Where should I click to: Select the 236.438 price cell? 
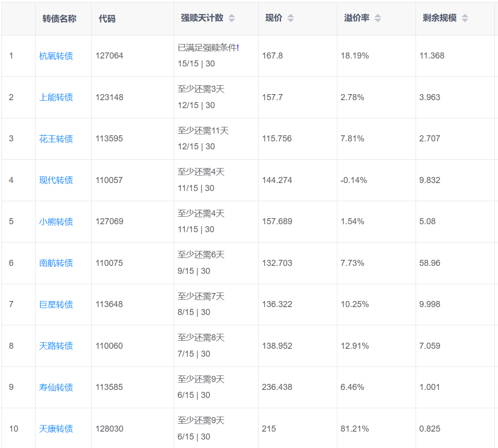277,387
